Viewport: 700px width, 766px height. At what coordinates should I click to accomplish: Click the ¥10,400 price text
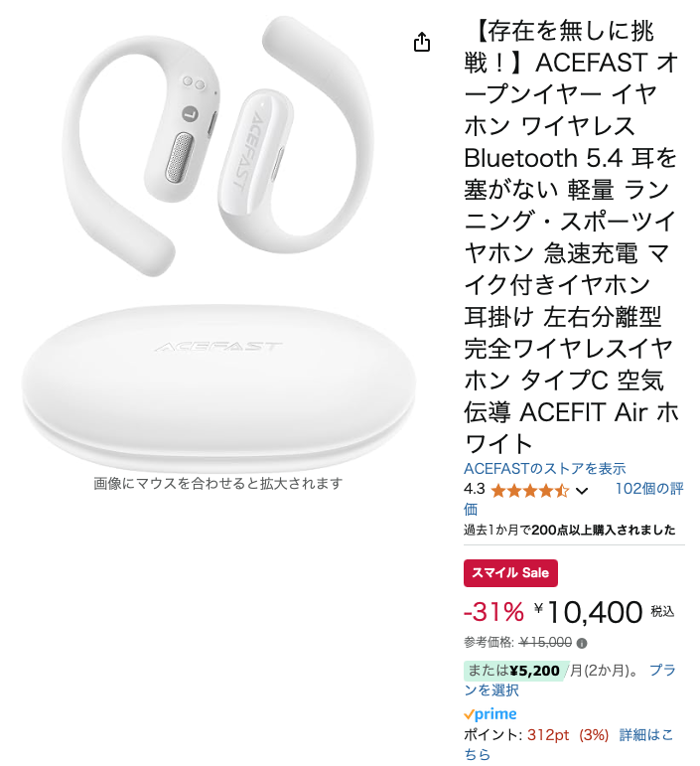[x=589, y=612]
